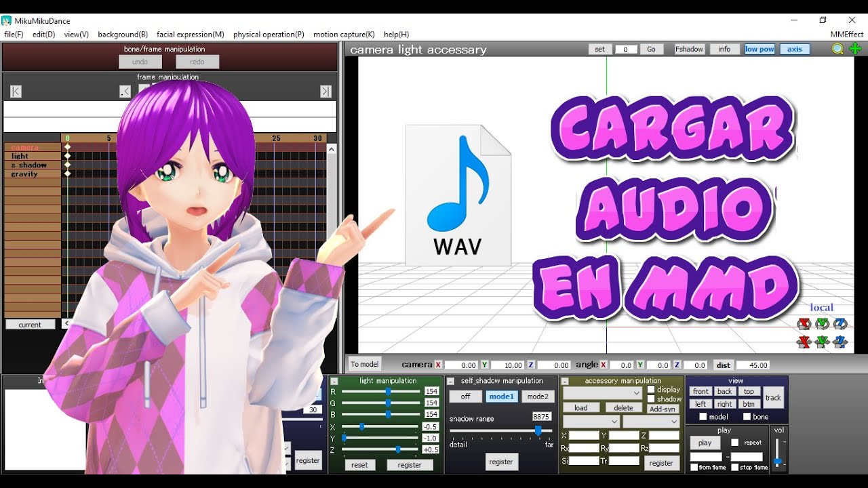Click the shadow range slider

(x=501, y=430)
